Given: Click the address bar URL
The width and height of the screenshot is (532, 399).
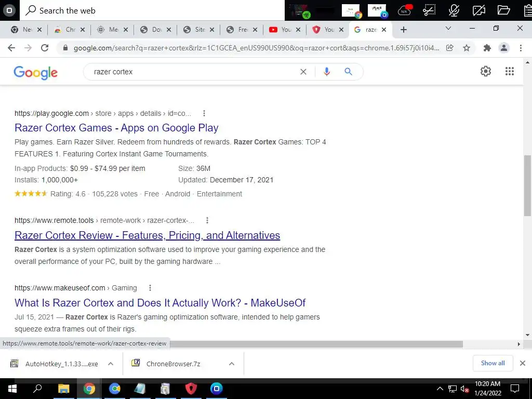Looking at the screenshot, I should [x=256, y=48].
